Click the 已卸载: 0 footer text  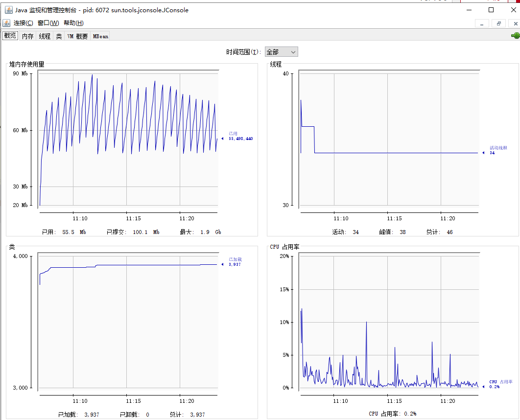[x=135, y=414]
